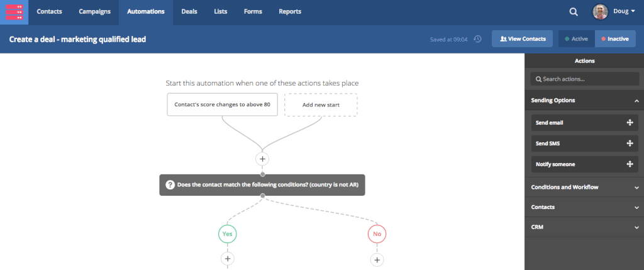
Task: Go to the Campaigns tab
Action: pos(94,12)
